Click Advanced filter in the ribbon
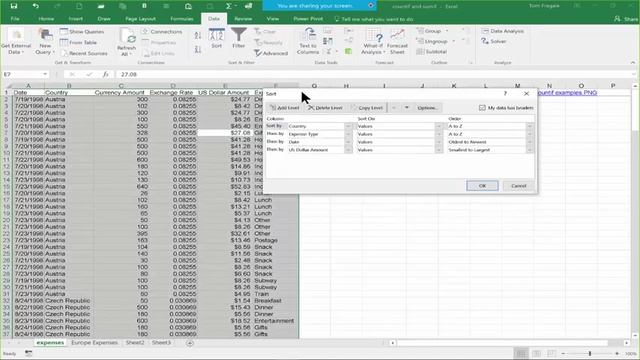This screenshot has height=360, width=640. click(x=271, y=53)
